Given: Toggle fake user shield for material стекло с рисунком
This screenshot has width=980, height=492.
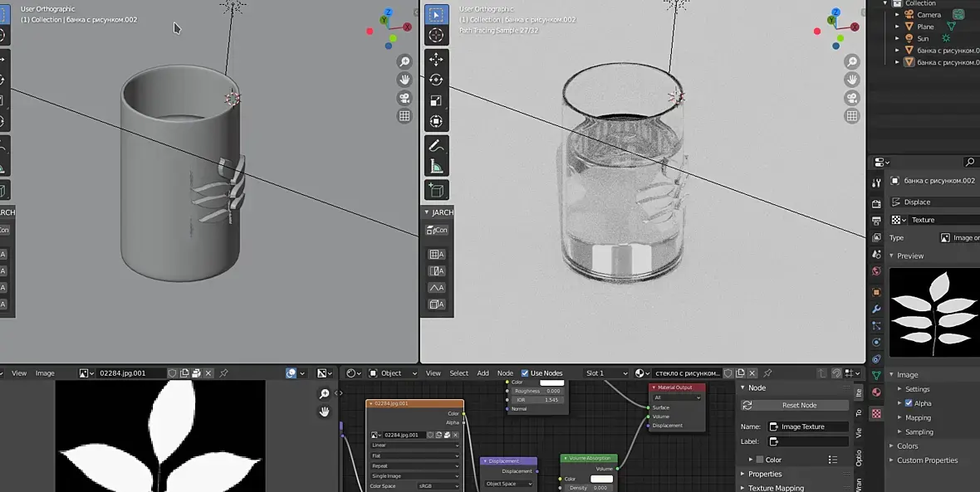Looking at the screenshot, I should tap(728, 373).
